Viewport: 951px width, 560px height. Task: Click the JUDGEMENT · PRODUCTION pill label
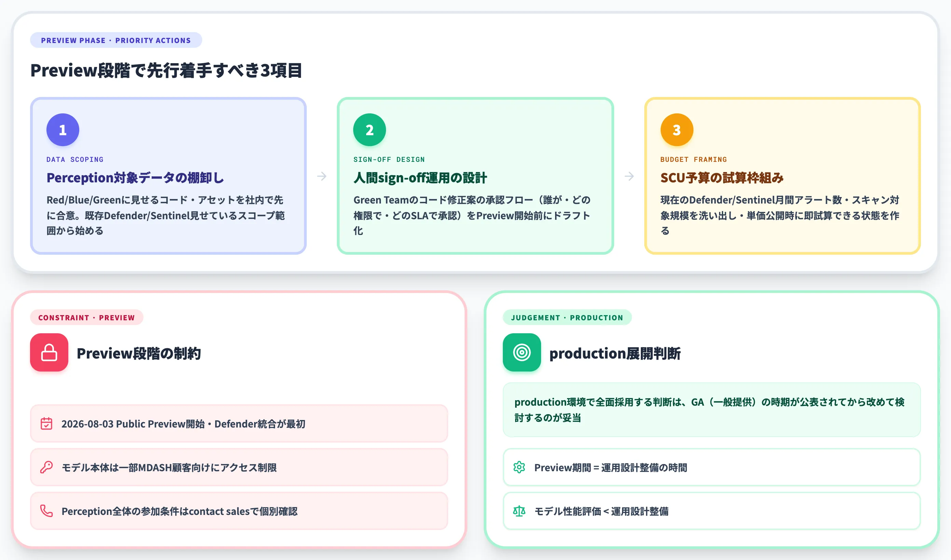[x=567, y=317]
